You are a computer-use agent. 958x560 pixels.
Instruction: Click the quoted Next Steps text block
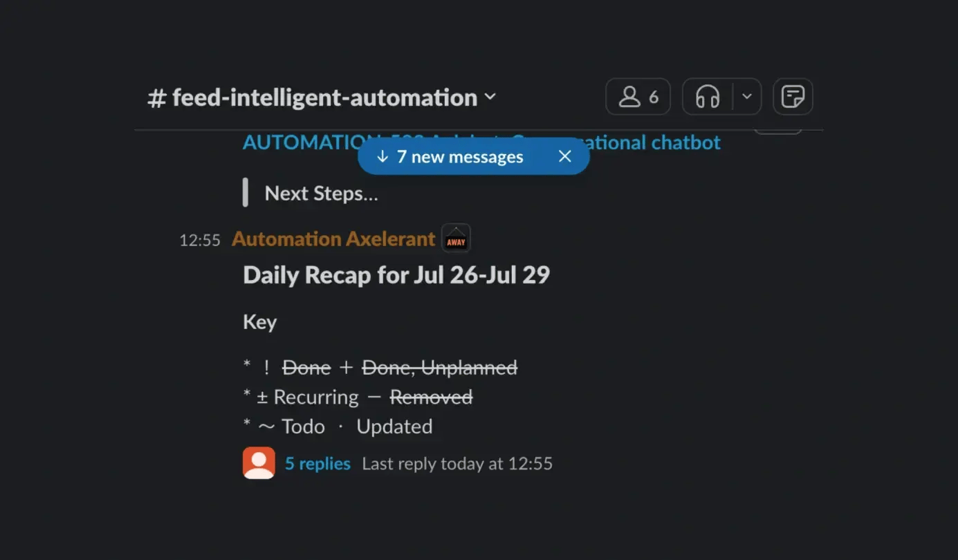click(x=321, y=193)
